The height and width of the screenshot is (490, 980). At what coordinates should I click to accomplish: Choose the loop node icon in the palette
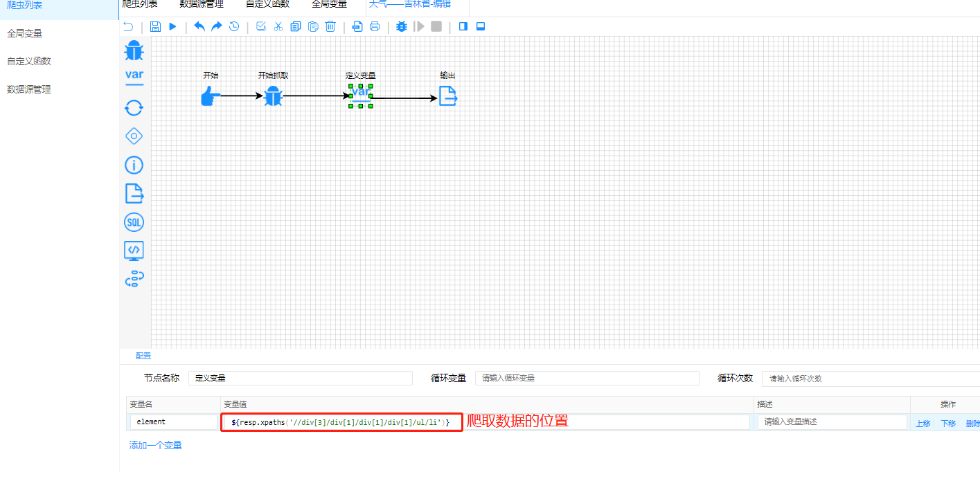coord(134,107)
